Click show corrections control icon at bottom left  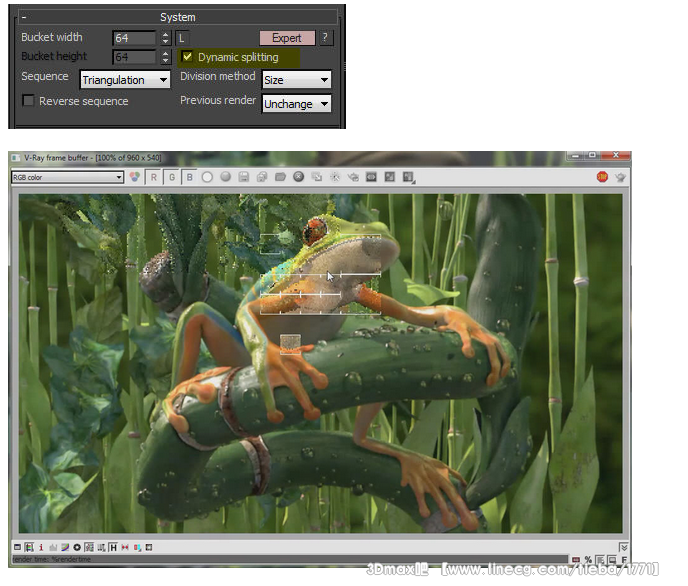point(18,547)
